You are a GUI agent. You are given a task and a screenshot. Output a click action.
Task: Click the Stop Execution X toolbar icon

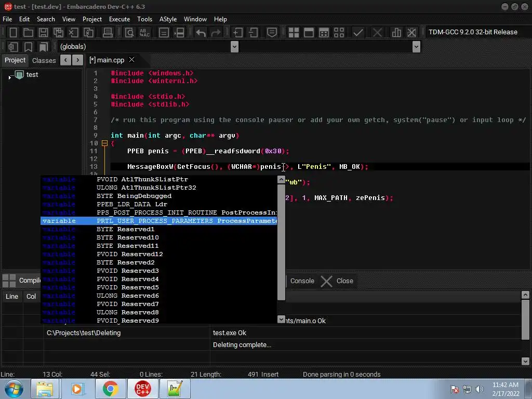coord(377,33)
